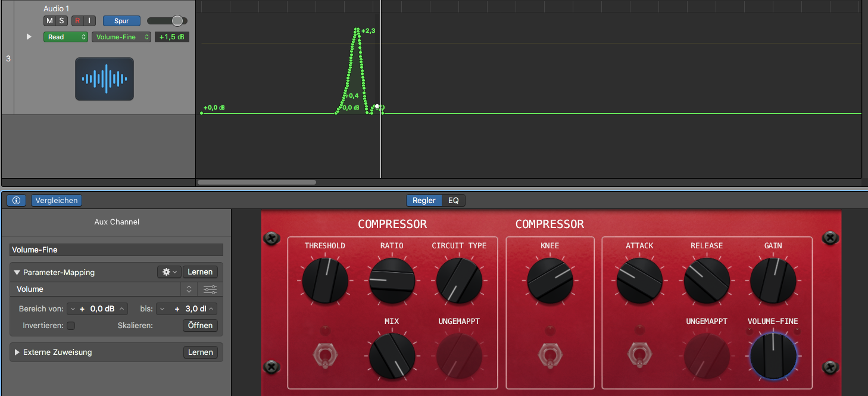This screenshot has height=396, width=868.
Task: Click the Öffnen button next to Skalieren
Action: click(x=200, y=326)
